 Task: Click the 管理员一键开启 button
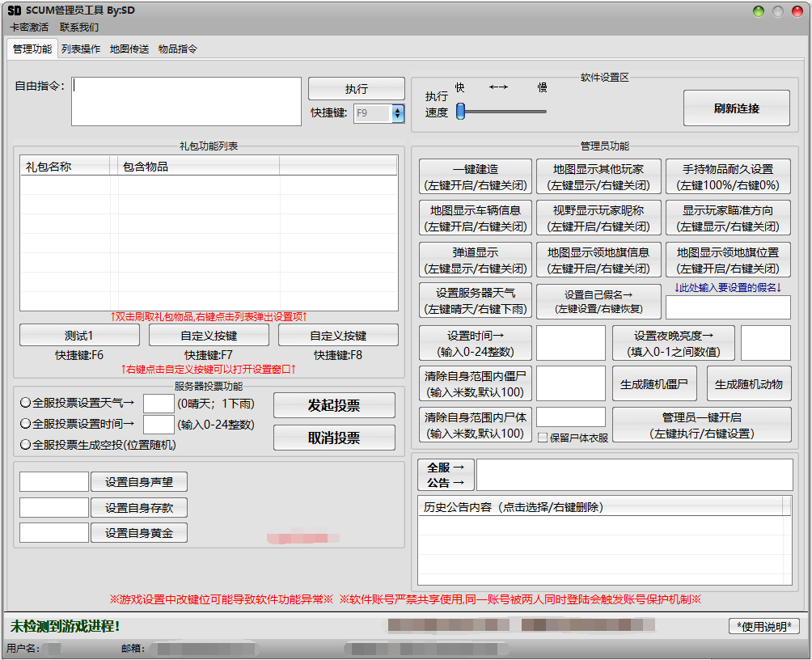point(702,425)
